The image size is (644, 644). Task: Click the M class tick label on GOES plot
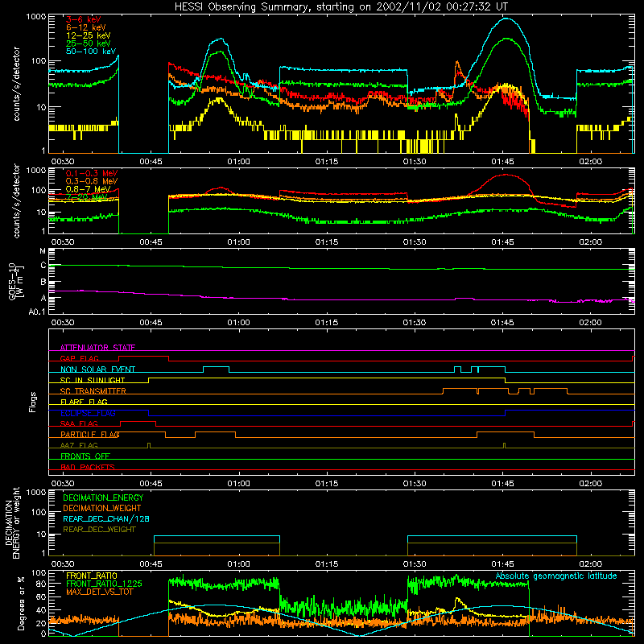click(43, 251)
